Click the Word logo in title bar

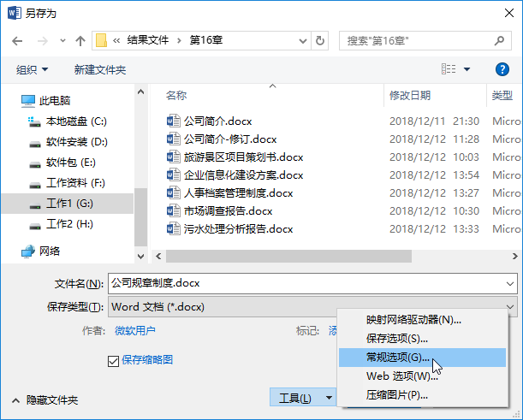(14, 13)
